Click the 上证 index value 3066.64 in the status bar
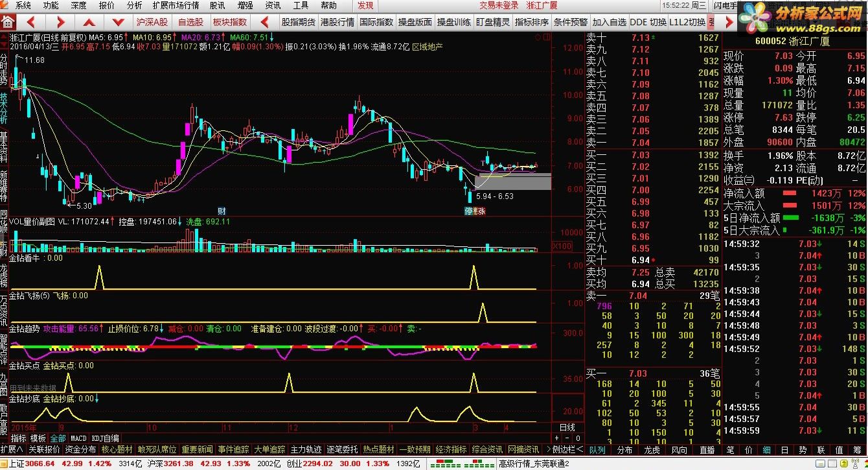This screenshot has width=868, height=470. click(x=40, y=464)
